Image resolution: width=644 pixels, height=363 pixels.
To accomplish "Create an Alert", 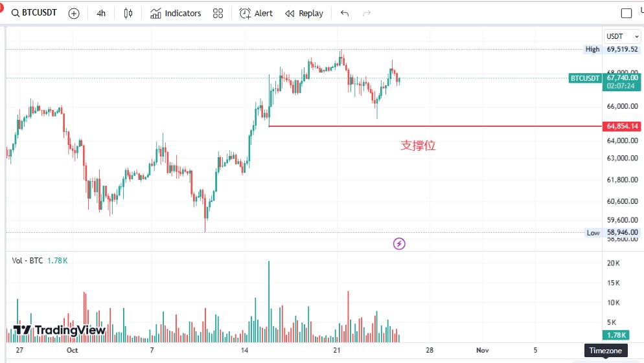I will tap(256, 14).
